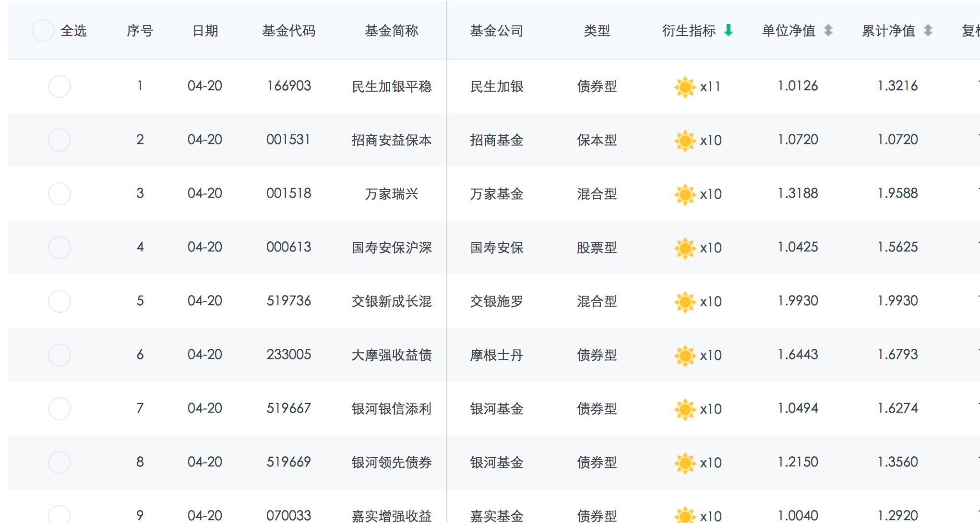Click sun icon in 民生加银平稳 row
980x523 pixels.
pyautogui.click(x=685, y=87)
